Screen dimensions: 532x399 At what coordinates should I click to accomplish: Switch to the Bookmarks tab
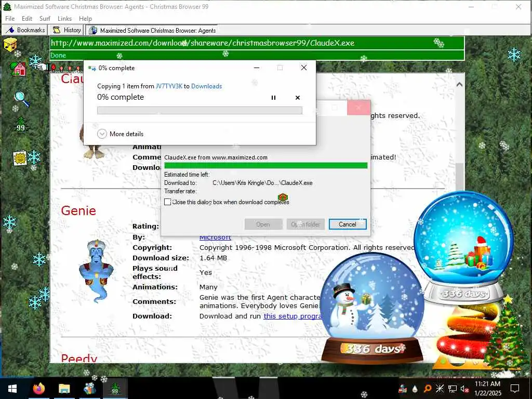coord(25,30)
